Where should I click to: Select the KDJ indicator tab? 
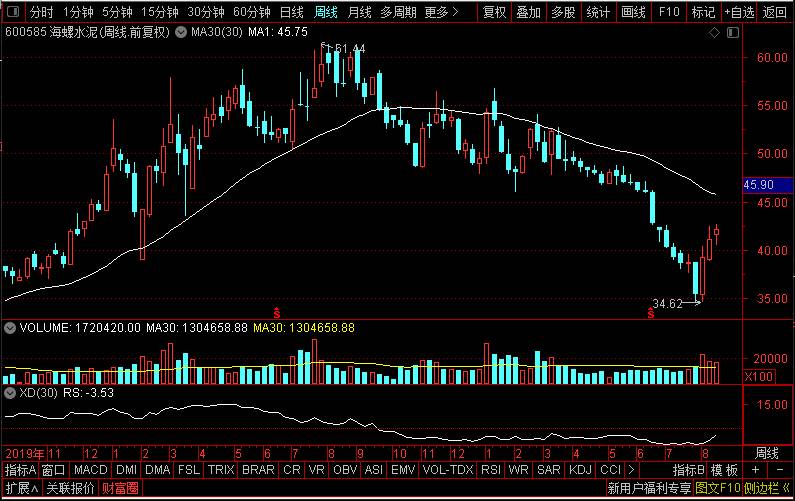click(580, 470)
